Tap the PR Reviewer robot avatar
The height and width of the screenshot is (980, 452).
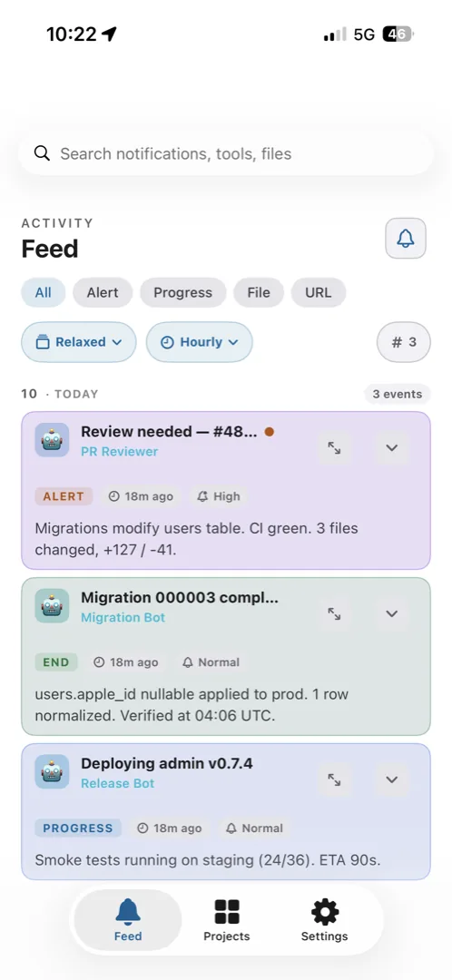coord(52,440)
